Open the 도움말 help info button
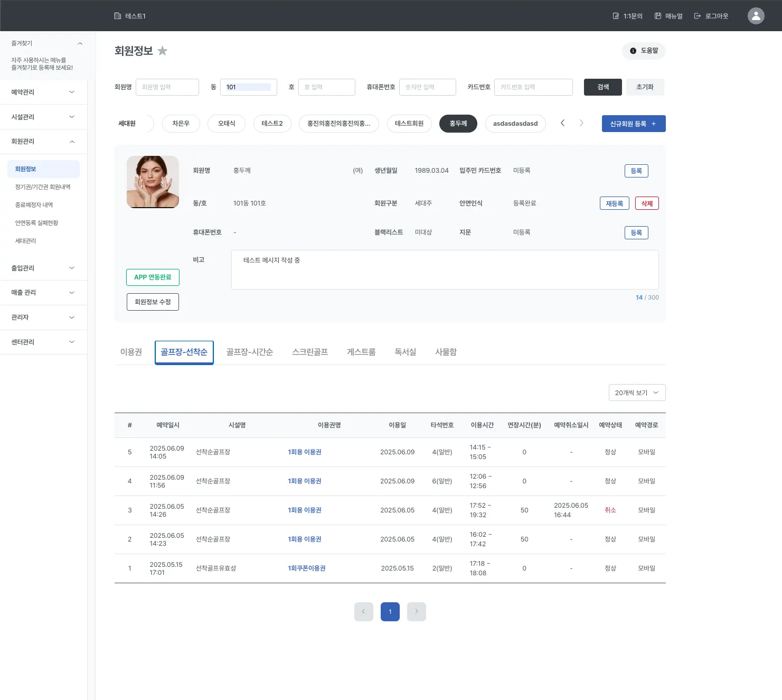The width and height of the screenshot is (782, 700). pyautogui.click(x=644, y=51)
